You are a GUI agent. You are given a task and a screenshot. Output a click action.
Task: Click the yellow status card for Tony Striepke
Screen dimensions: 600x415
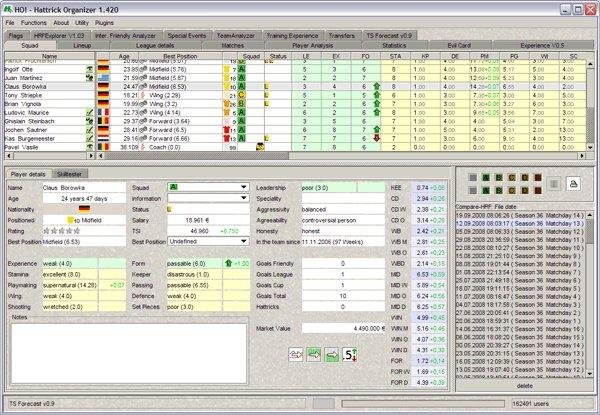pos(266,95)
